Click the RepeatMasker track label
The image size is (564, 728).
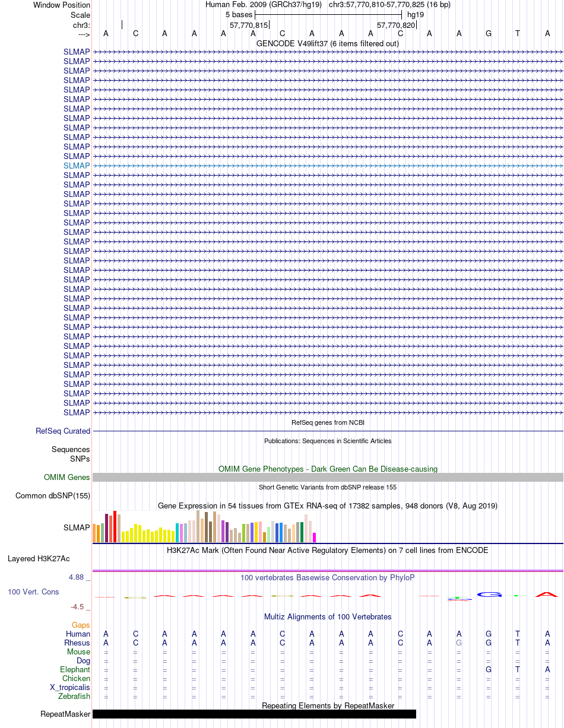click(65, 714)
